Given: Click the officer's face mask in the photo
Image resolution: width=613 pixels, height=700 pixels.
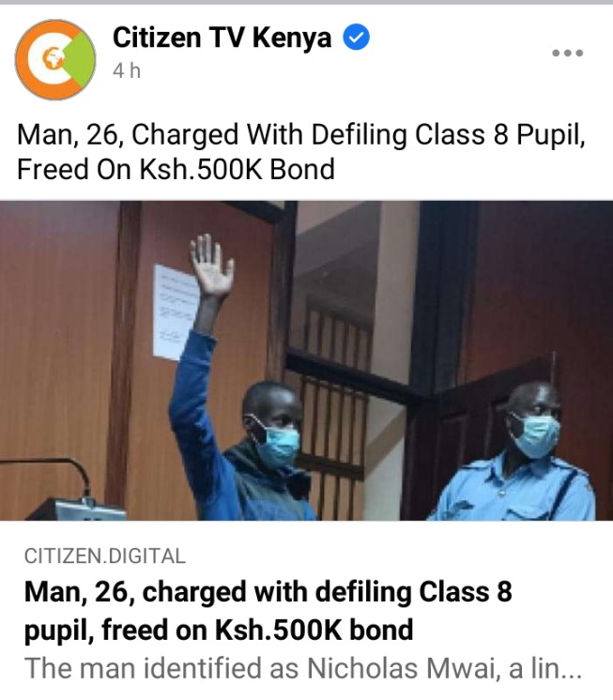Looking at the screenshot, I should point(535,434).
